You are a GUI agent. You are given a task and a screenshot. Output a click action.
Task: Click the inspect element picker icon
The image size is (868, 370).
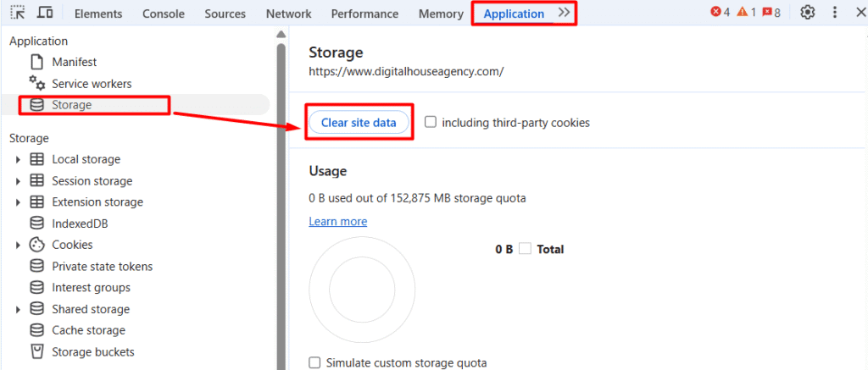click(18, 14)
